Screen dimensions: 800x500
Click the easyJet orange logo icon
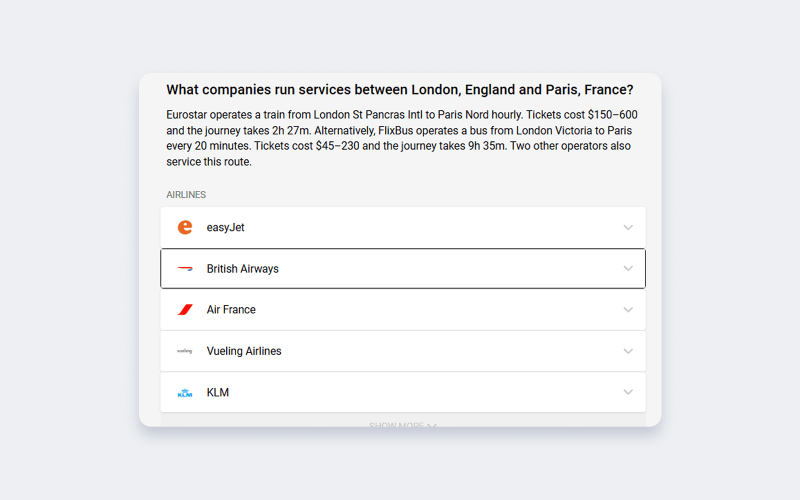pyautogui.click(x=185, y=228)
